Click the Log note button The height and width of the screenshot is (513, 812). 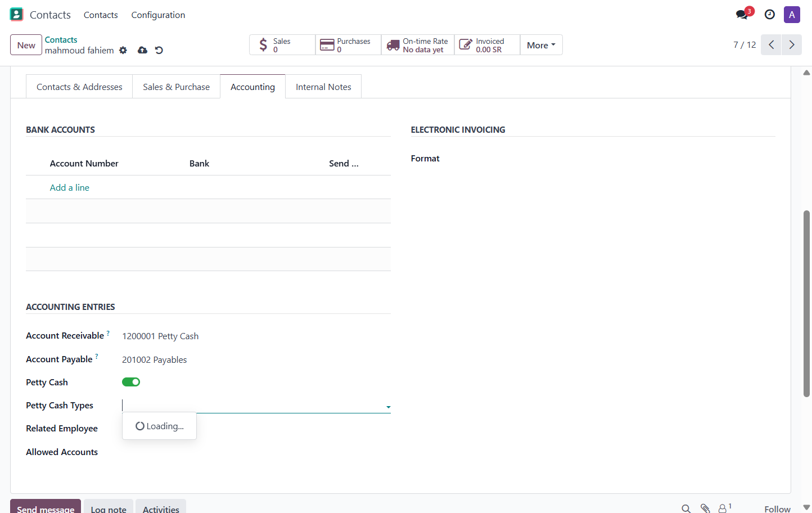(109, 506)
